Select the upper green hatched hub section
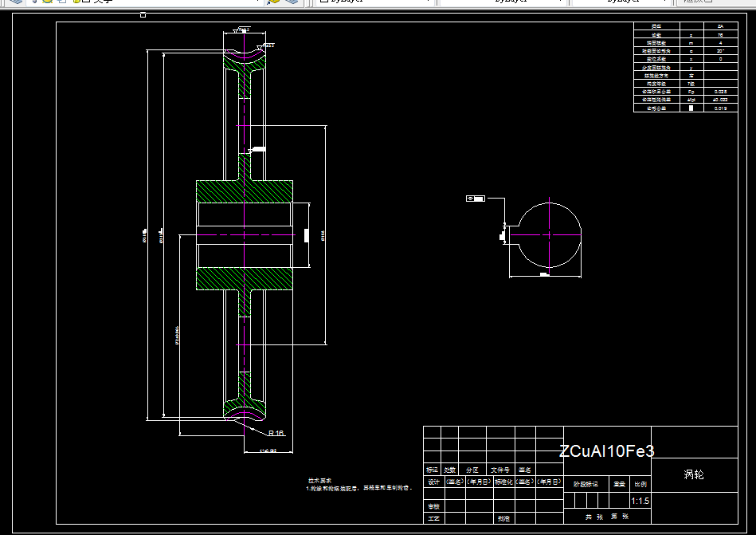Screen dimensions: 756x535 tap(245, 191)
